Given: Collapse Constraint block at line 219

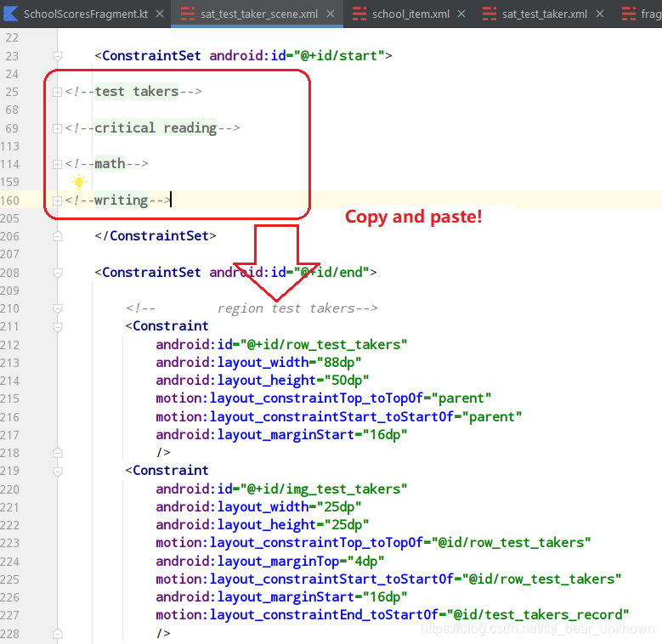Looking at the screenshot, I should (x=58, y=471).
